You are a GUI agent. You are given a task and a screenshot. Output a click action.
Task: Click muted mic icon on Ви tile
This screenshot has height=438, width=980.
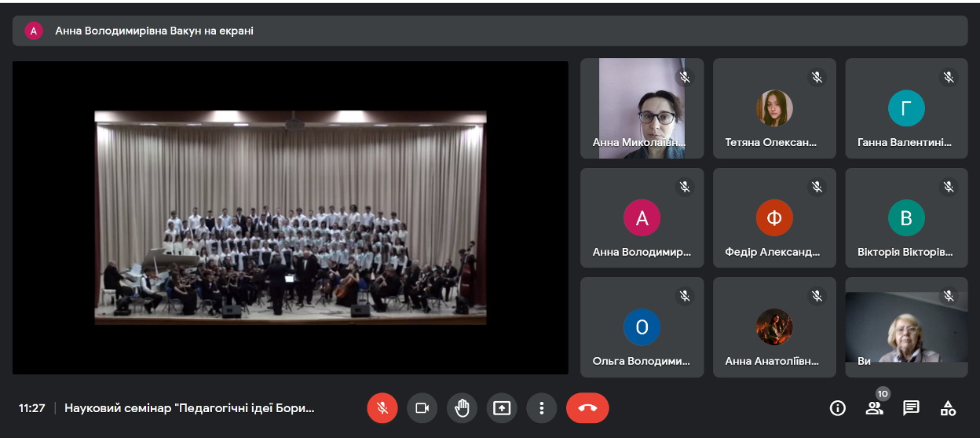pos(949,296)
